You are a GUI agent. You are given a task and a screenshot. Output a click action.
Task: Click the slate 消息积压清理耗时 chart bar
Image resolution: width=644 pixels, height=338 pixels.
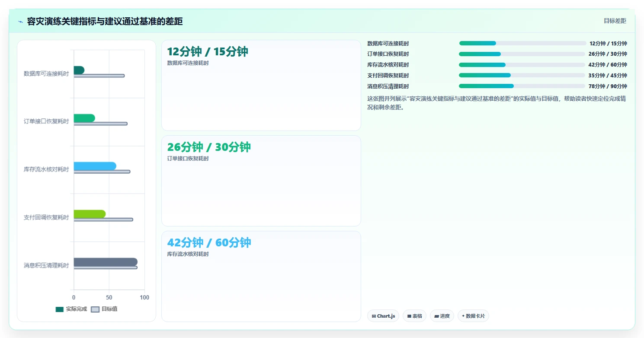coord(106,262)
